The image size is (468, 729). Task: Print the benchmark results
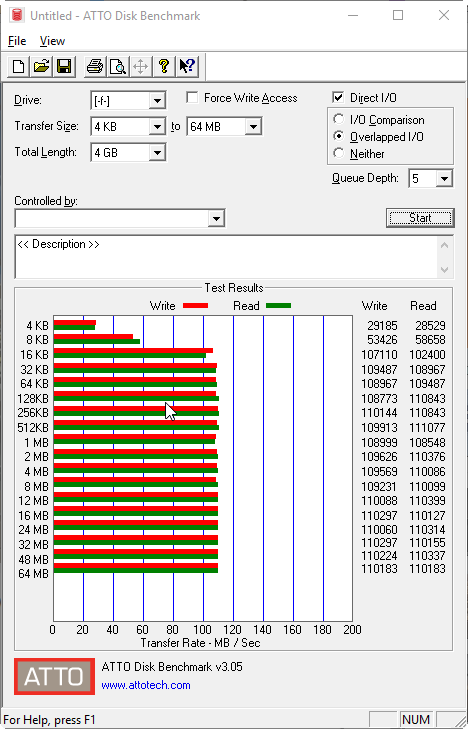coord(95,66)
